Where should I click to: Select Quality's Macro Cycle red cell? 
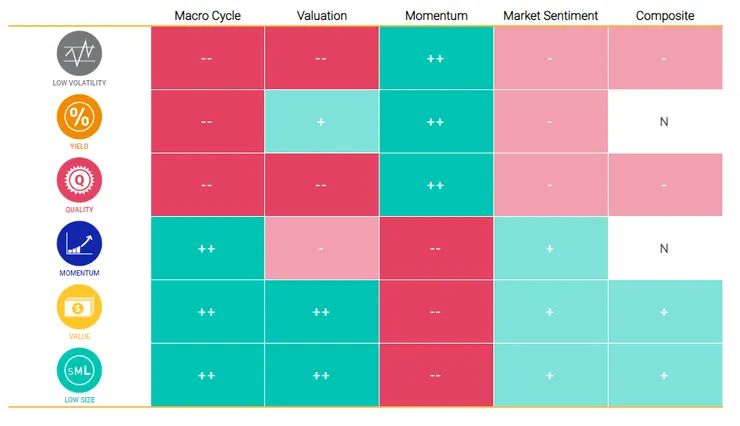(207, 185)
